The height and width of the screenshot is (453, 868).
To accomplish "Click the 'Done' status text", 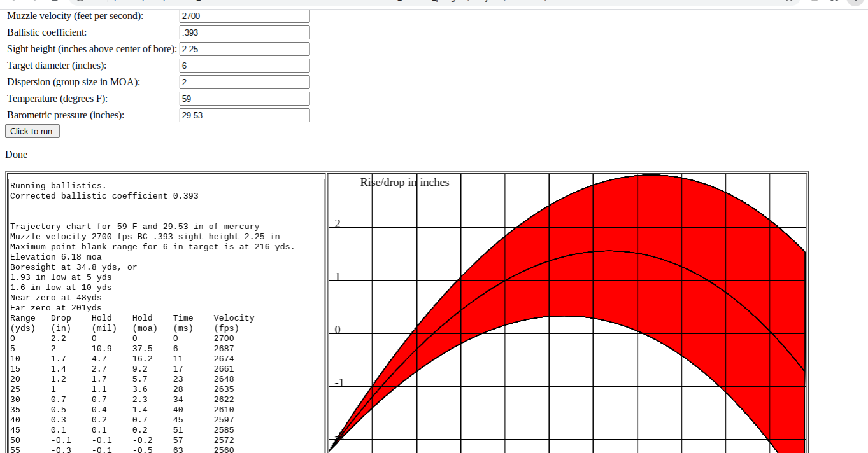I will pos(17,154).
